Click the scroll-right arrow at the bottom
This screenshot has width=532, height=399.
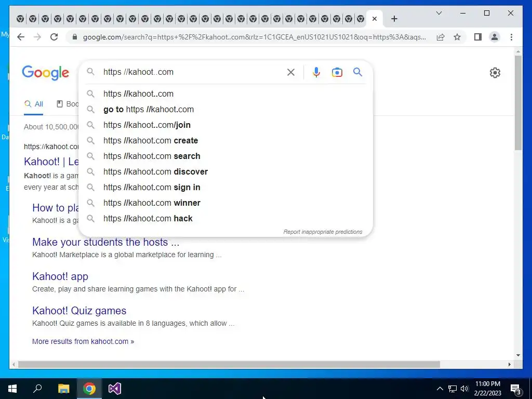(x=509, y=364)
